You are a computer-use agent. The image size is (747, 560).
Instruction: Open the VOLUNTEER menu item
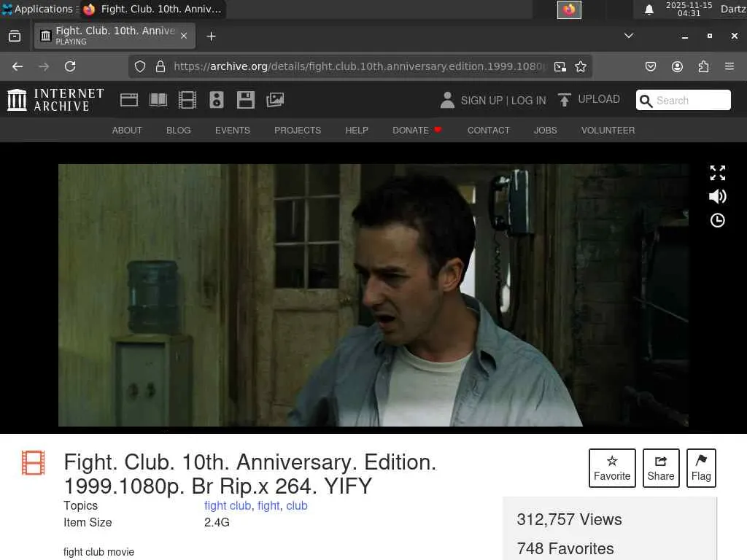click(608, 130)
